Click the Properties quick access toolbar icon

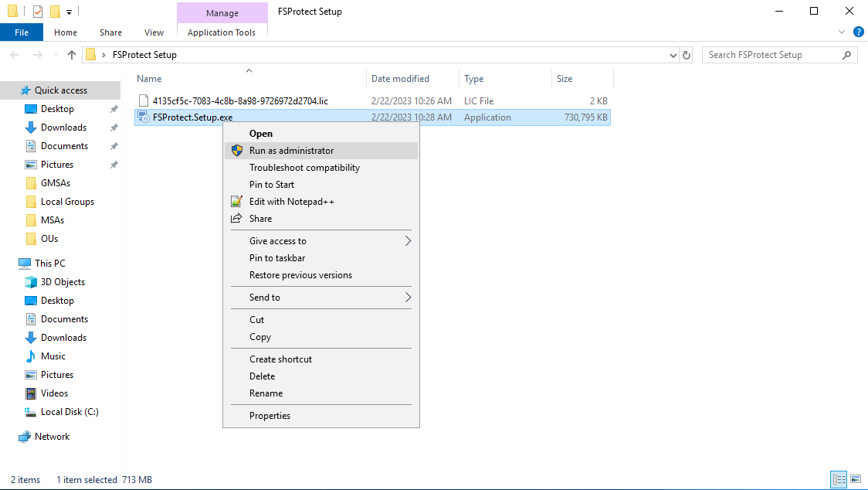point(38,12)
